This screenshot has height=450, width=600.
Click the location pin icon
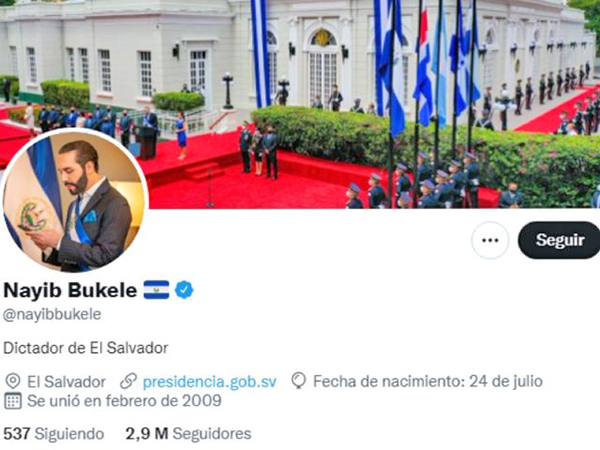[13, 382]
